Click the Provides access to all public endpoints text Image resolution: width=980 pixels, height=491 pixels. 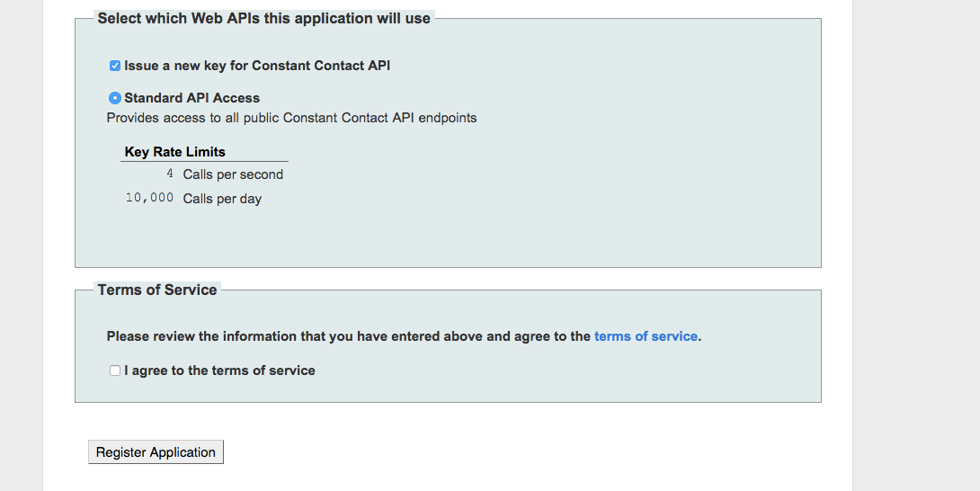click(x=291, y=118)
